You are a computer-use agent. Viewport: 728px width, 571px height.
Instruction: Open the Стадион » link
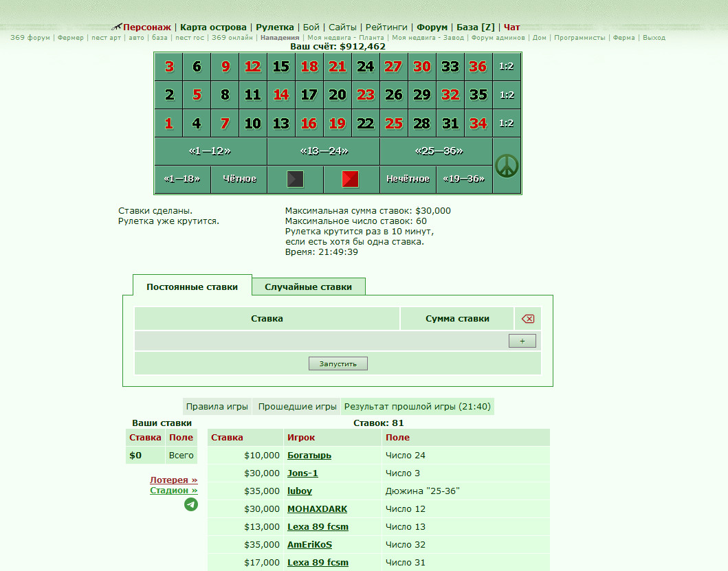coord(174,490)
